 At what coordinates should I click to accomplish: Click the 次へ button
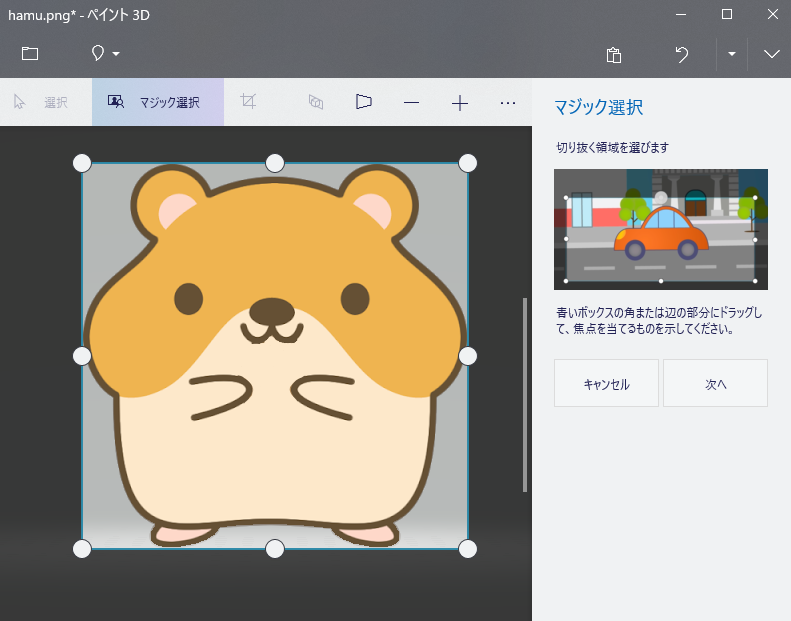[715, 383]
